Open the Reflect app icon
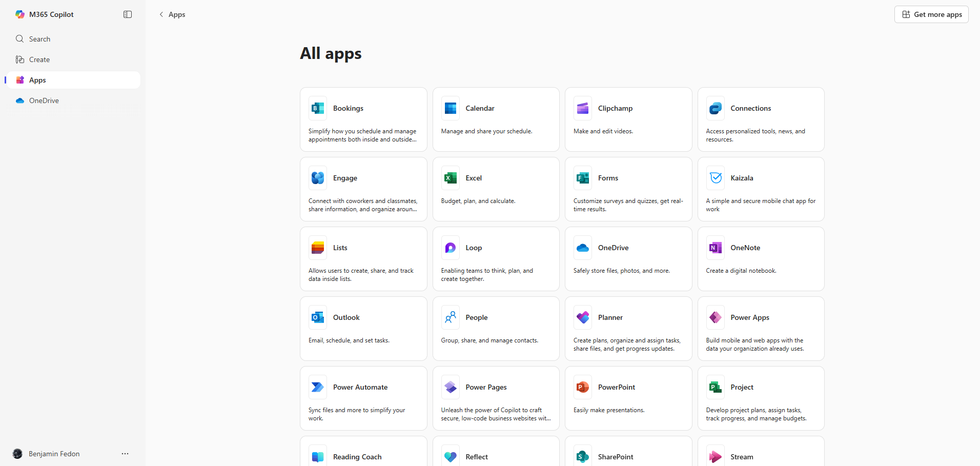The image size is (980, 466). pyautogui.click(x=451, y=456)
